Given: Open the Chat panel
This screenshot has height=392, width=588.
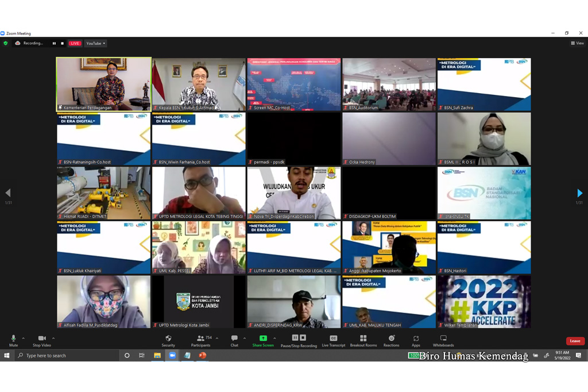Looking at the screenshot, I should point(234,340).
